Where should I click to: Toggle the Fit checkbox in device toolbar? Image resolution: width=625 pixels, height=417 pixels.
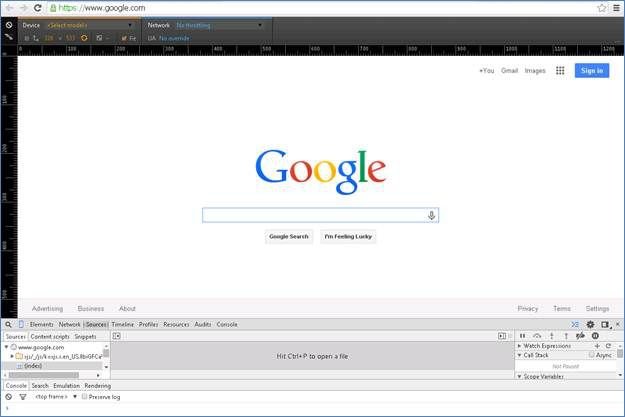(x=124, y=38)
